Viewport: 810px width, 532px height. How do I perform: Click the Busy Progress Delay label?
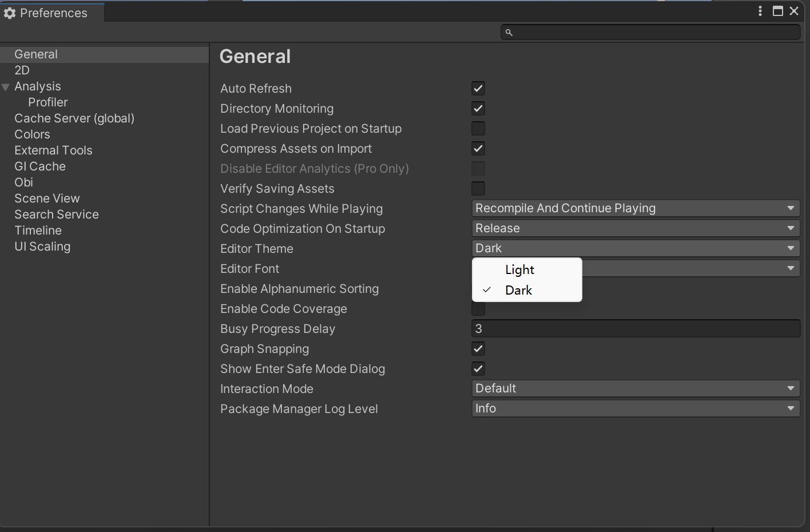click(x=277, y=329)
